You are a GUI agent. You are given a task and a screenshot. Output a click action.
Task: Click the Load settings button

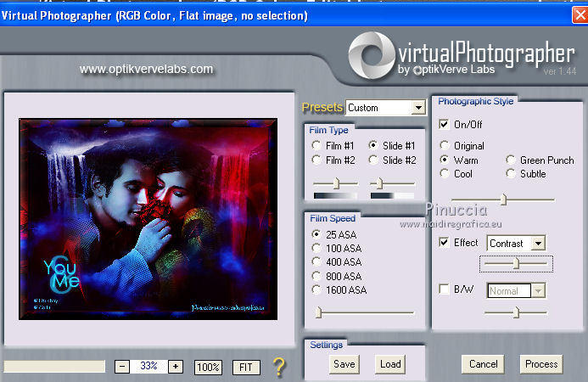pyautogui.click(x=390, y=364)
